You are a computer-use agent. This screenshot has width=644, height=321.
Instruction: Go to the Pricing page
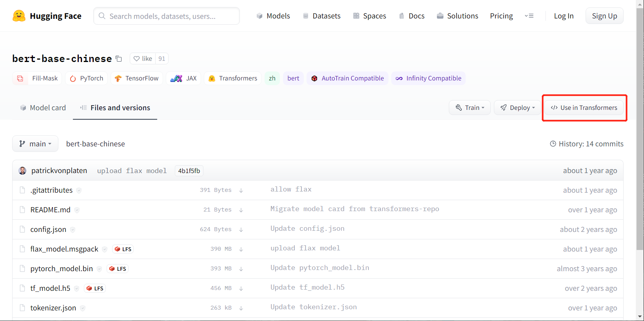(501, 16)
